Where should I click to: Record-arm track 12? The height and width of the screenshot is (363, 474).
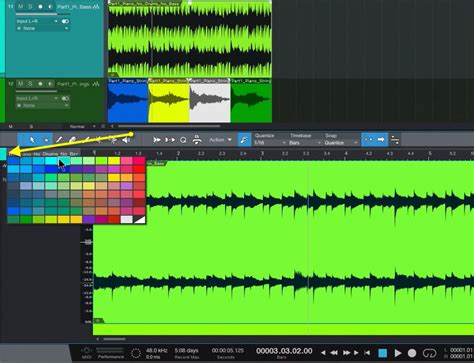41,84
